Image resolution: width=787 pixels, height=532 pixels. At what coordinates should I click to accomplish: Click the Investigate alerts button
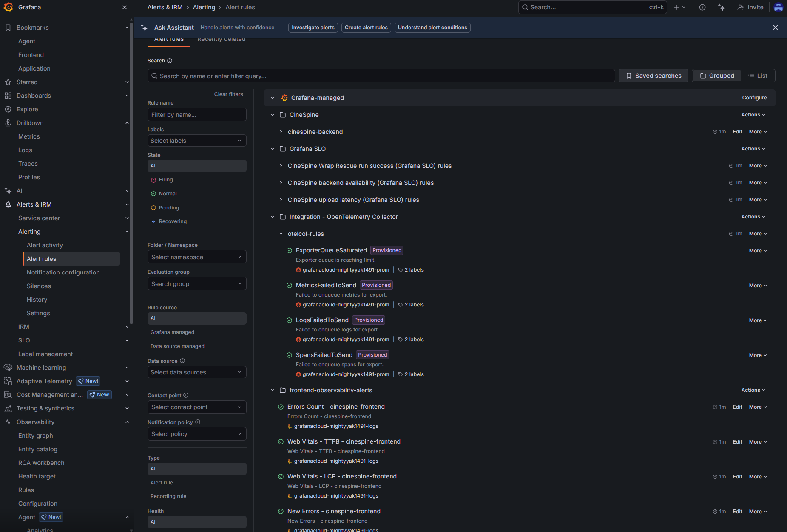tap(313, 28)
